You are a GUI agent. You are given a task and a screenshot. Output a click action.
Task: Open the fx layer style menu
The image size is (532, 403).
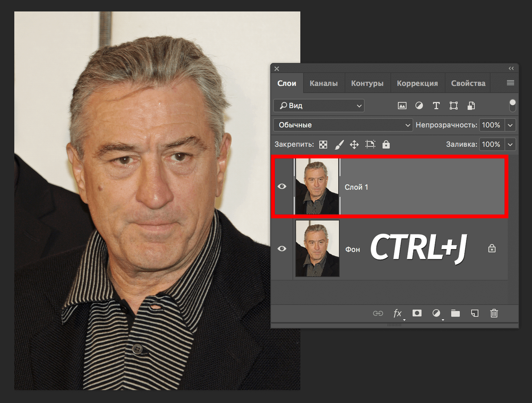[398, 313]
